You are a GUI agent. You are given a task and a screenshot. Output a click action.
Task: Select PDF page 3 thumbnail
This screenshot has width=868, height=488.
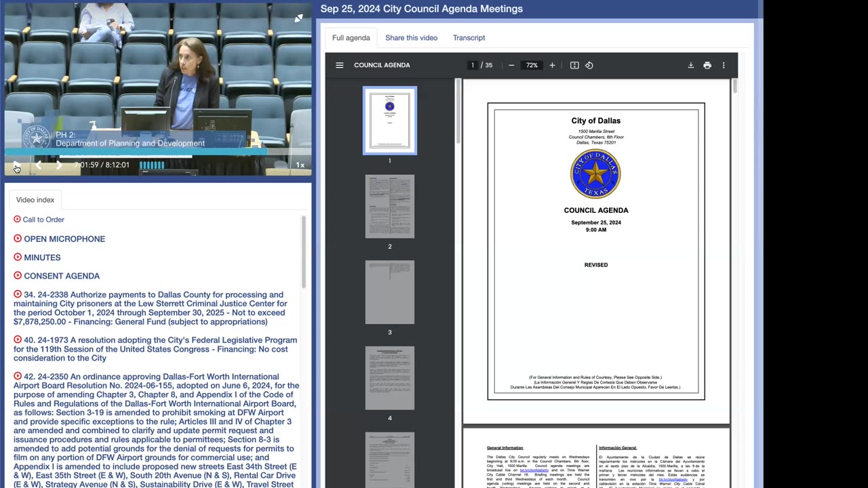(390, 292)
